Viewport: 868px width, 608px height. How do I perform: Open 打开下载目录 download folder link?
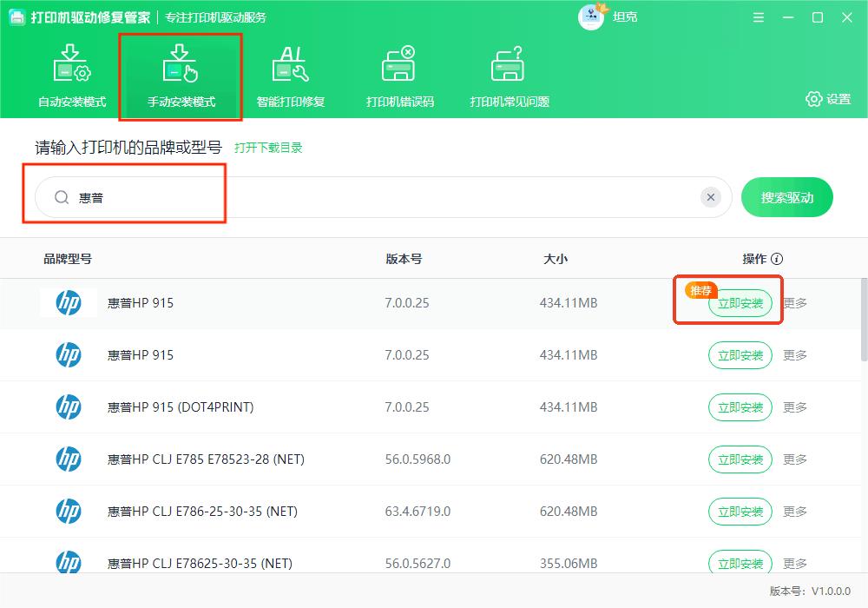tap(270, 148)
